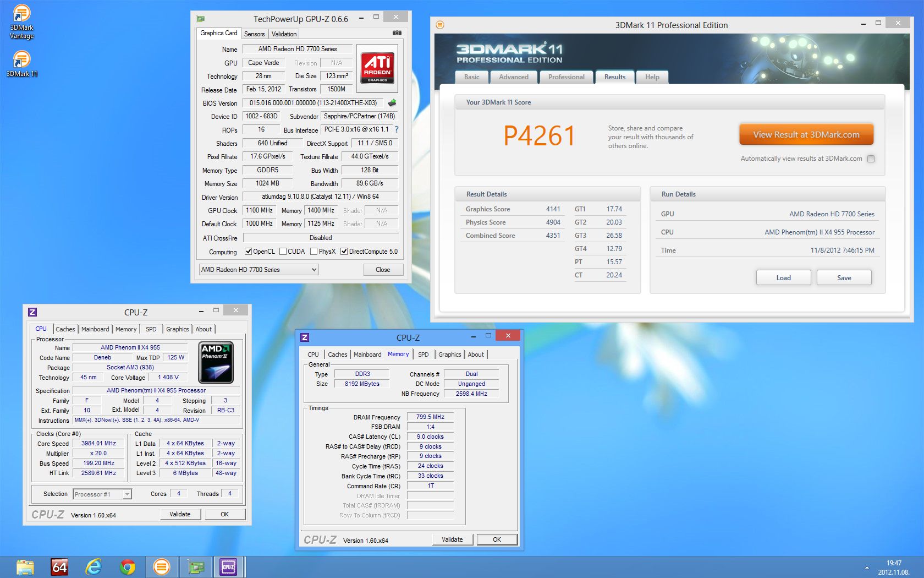Image resolution: width=924 pixels, height=578 pixels.
Task: Switch to the Validation tab in GPU-Z
Action: [284, 34]
